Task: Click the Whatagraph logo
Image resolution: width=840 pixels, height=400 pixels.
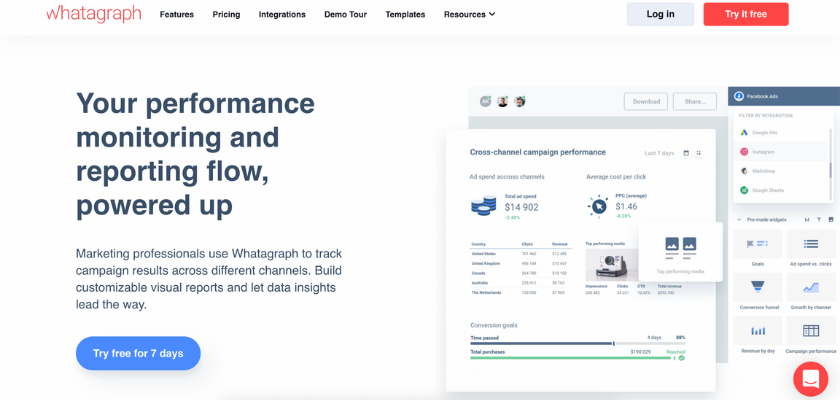Action: pyautogui.click(x=93, y=14)
